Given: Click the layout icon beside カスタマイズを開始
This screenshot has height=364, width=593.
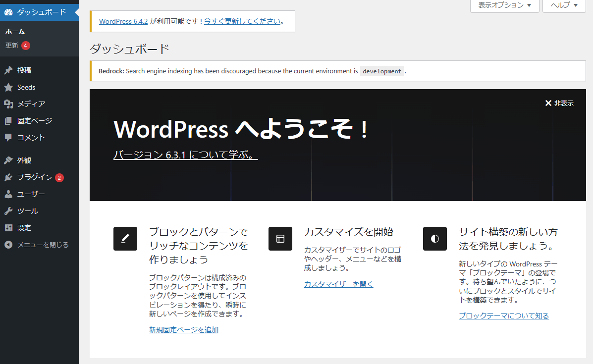Looking at the screenshot, I should [280, 239].
